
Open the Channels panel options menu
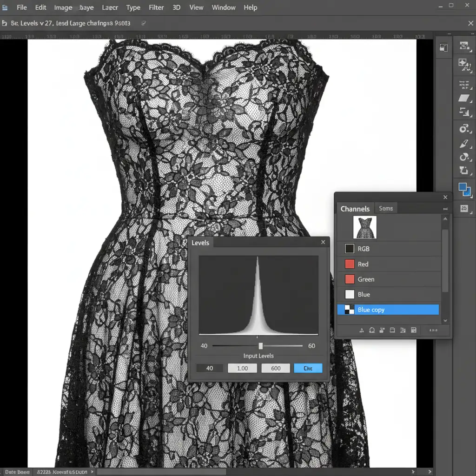(445, 209)
